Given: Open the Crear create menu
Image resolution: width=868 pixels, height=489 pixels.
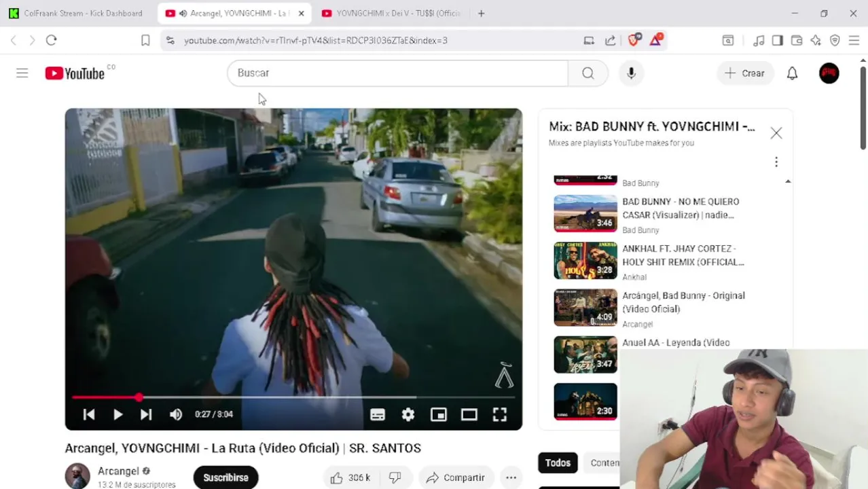Looking at the screenshot, I should [745, 73].
